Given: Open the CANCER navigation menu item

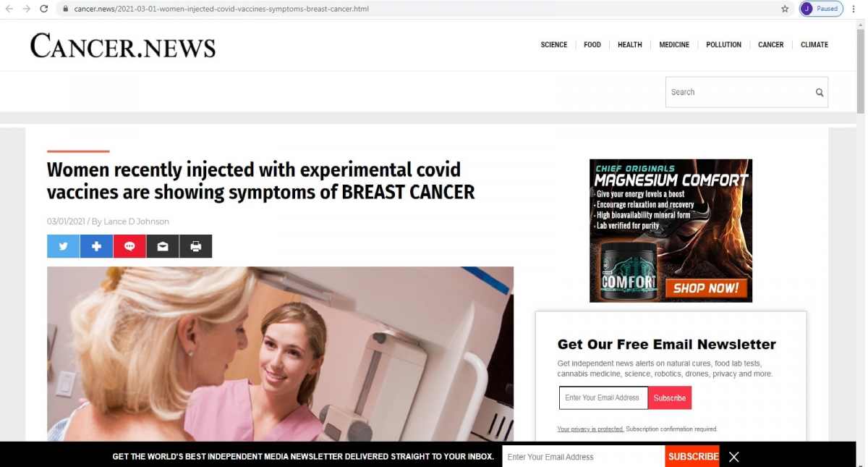Looking at the screenshot, I should pos(771,45).
